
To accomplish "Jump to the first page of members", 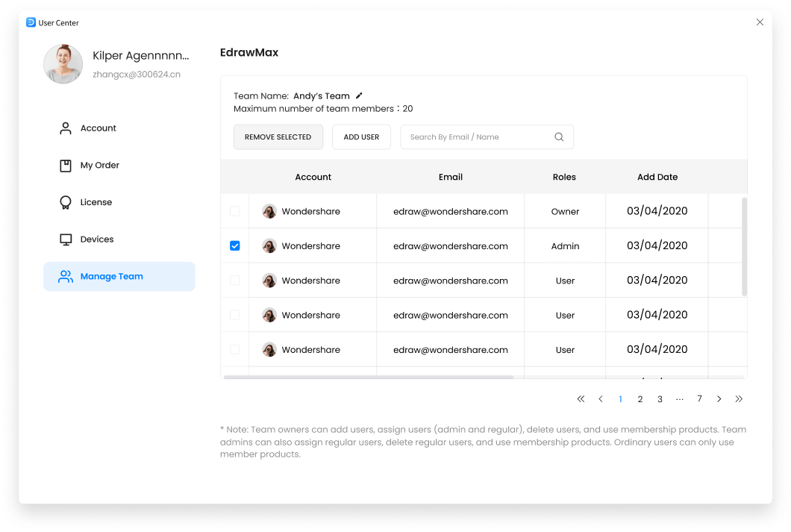I will [x=581, y=399].
